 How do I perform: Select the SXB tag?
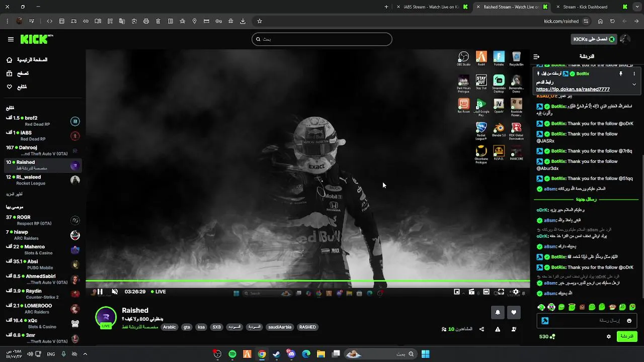pyautogui.click(x=217, y=327)
